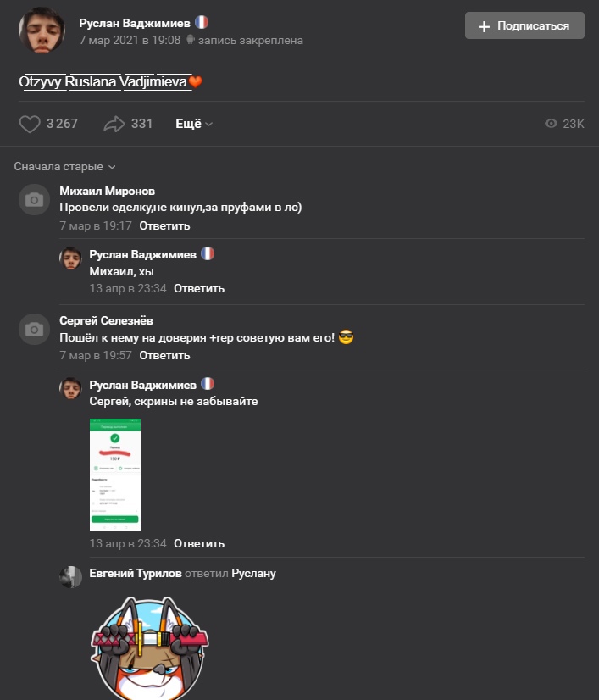Reply under the screenshot attachment comment
The width and height of the screenshot is (599, 700).
[x=199, y=543]
